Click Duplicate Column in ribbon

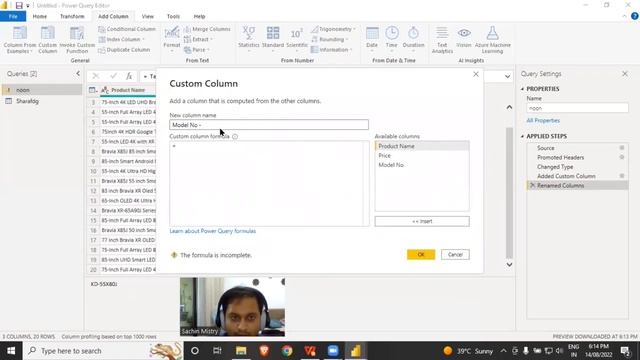[x=124, y=50]
